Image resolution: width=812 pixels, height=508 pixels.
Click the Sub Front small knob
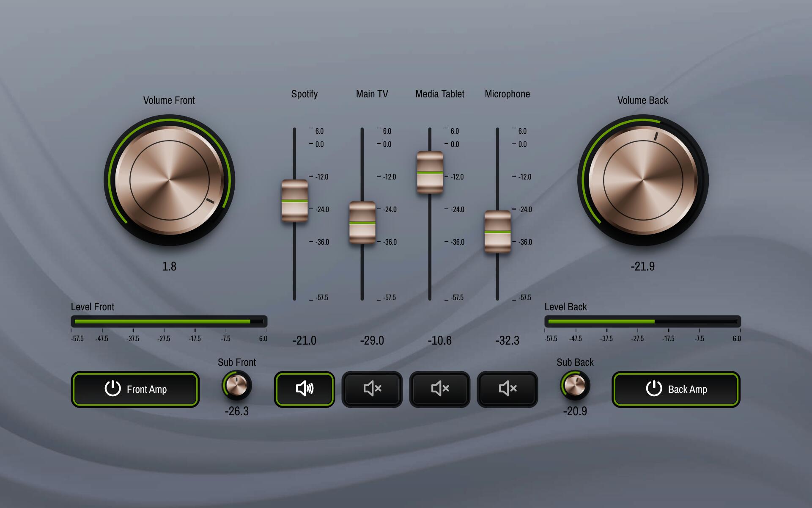pyautogui.click(x=237, y=385)
